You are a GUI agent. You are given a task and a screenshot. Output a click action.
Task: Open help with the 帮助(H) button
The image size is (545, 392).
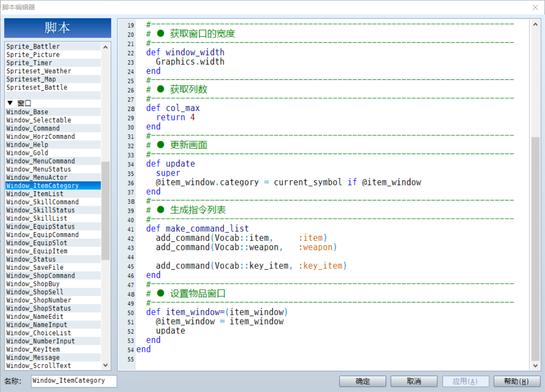[517, 381]
